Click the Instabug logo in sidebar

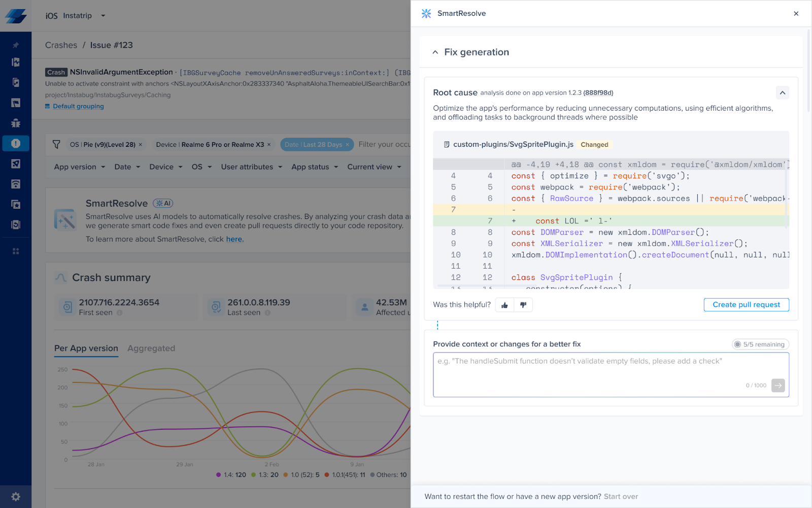16,16
